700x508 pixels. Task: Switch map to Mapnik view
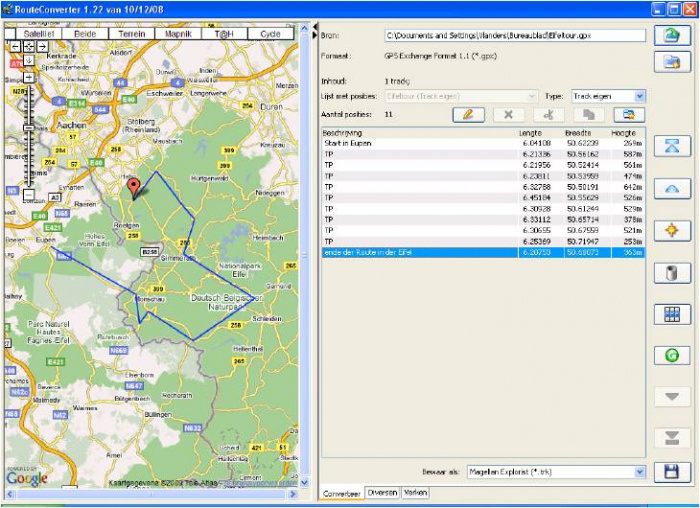(x=178, y=33)
